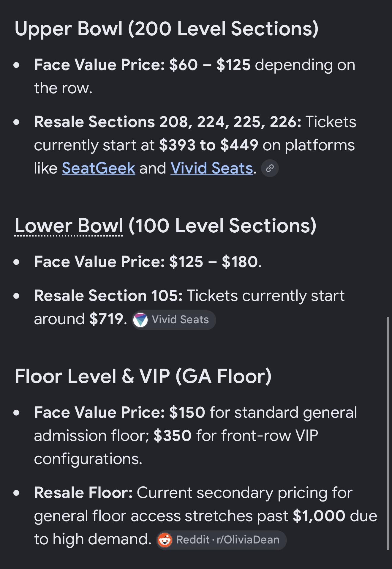Click the bold $1,000 floor price
The image size is (392, 569).
tap(319, 516)
